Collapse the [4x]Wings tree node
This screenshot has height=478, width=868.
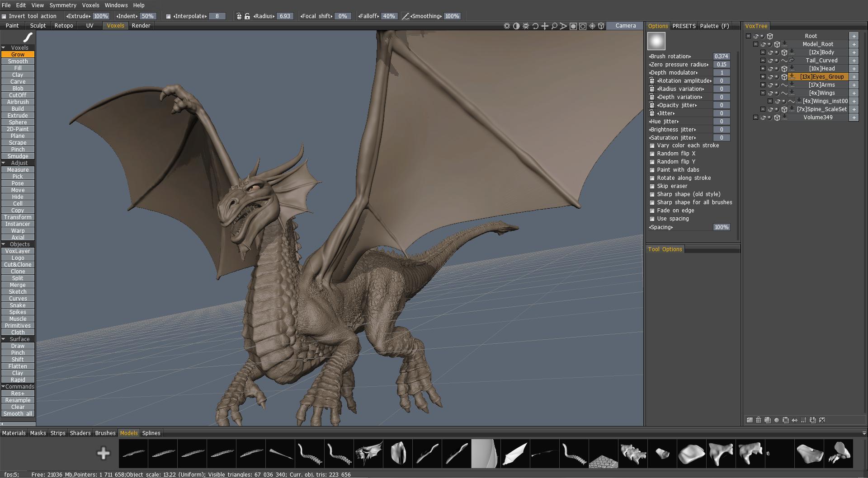pos(763,93)
